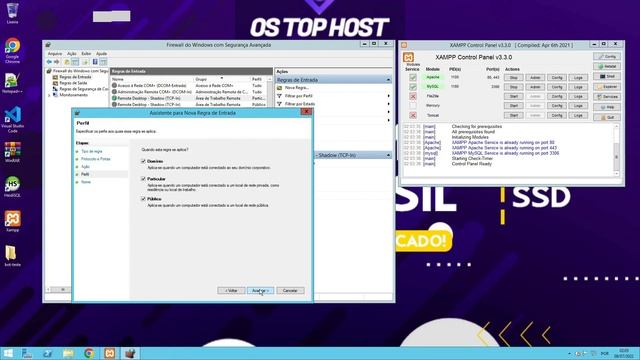Open HeidiSQL desktop icon
Image resolution: width=640 pixels, height=360 pixels.
[x=12, y=188]
